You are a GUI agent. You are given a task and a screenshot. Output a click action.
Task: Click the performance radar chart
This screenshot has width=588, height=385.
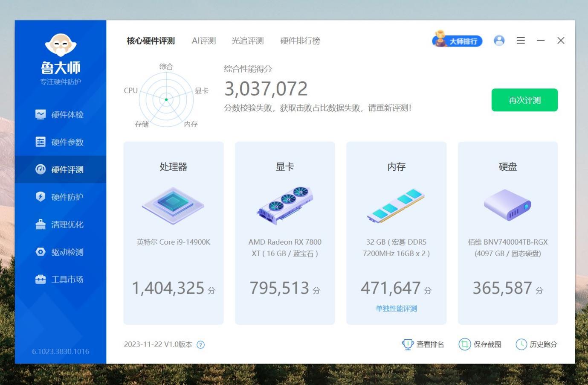166,99
